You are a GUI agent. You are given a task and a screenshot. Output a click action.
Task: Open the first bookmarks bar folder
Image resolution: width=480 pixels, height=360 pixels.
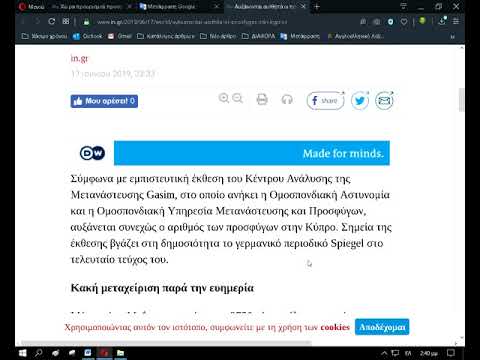(44, 36)
